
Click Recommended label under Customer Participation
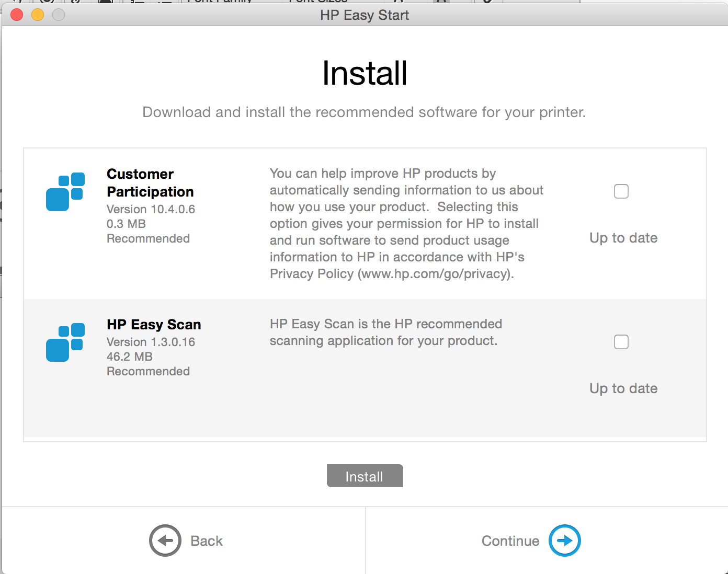(148, 238)
